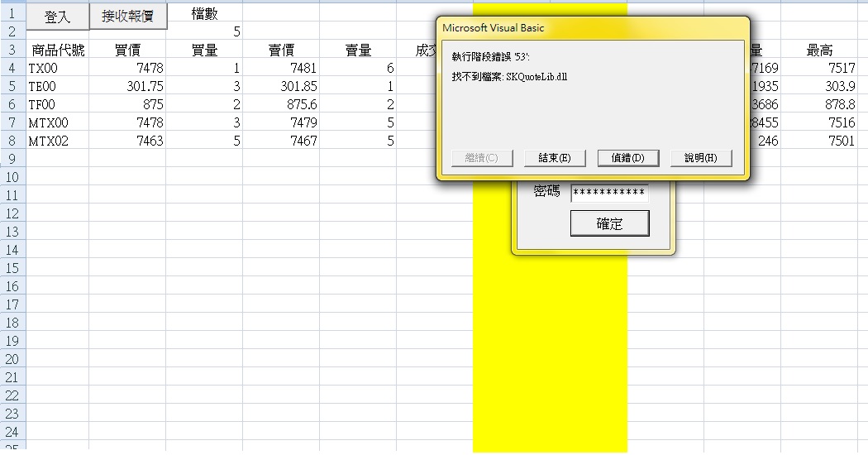This screenshot has width=868, height=455.
Task: Select the 301.75 buy price cell
Action: (x=127, y=87)
